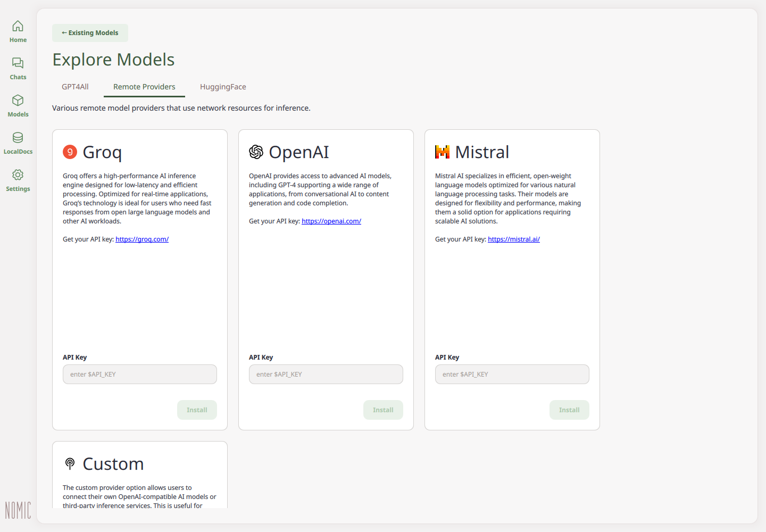Click the Mistral card title

pyautogui.click(x=482, y=152)
